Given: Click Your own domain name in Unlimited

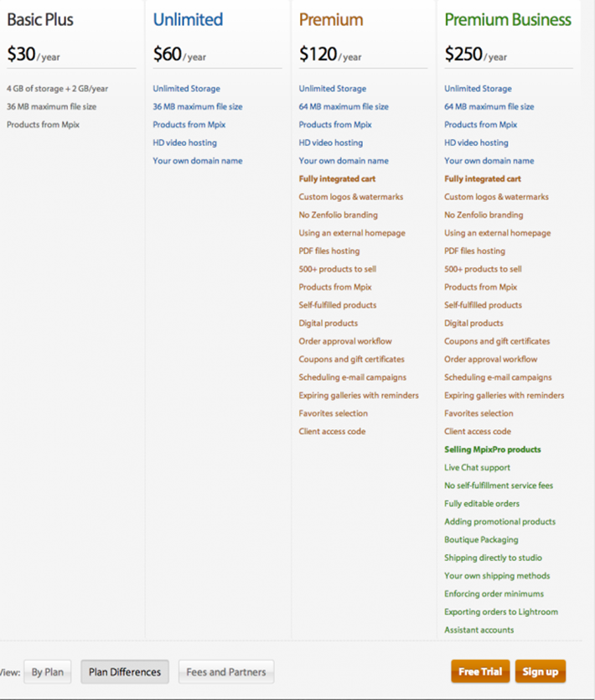Looking at the screenshot, I should click(198, 161).
